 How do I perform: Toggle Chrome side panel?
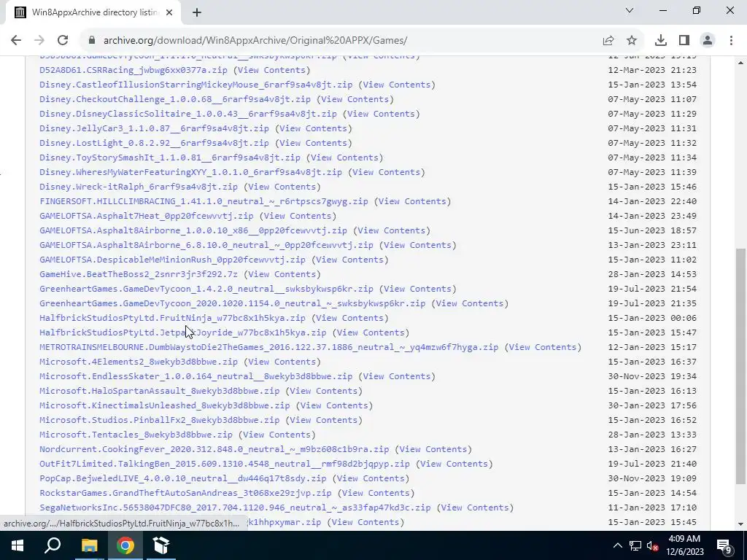coord(684,41)
